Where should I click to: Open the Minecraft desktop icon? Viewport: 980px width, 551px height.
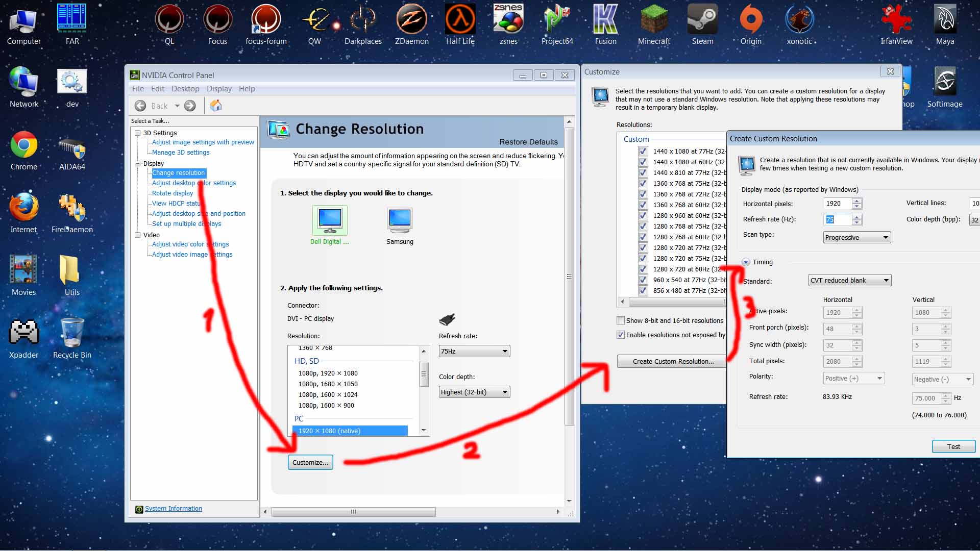click(654, 20)
